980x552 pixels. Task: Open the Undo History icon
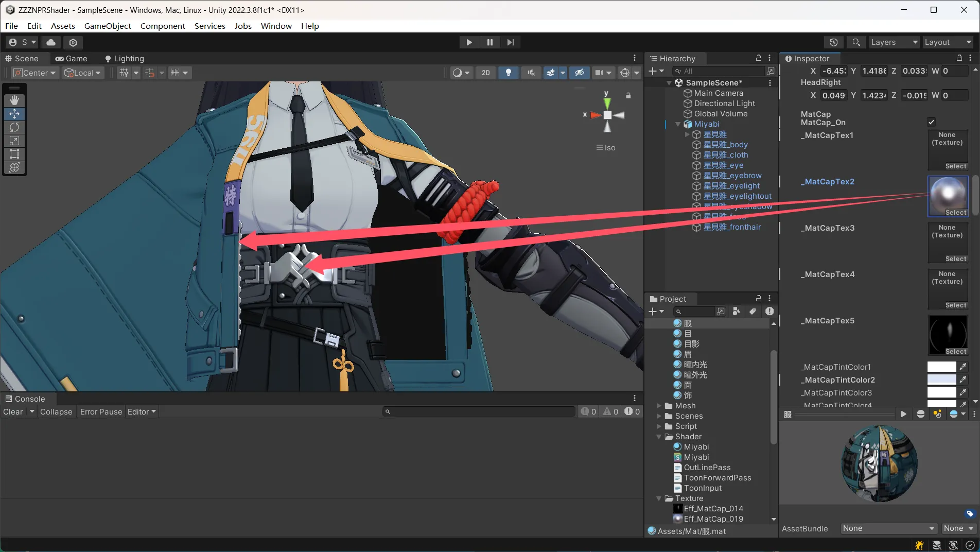834,42
